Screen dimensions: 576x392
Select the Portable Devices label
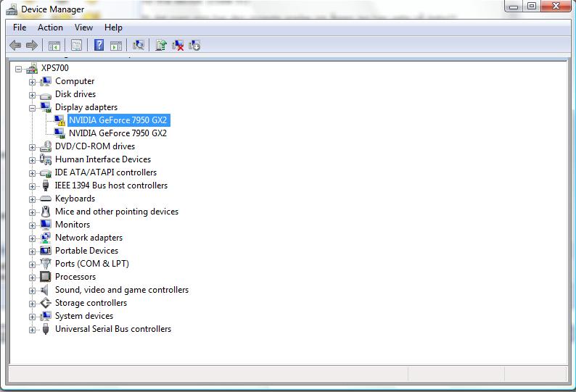pyautogui.click(x=87, y=250)
